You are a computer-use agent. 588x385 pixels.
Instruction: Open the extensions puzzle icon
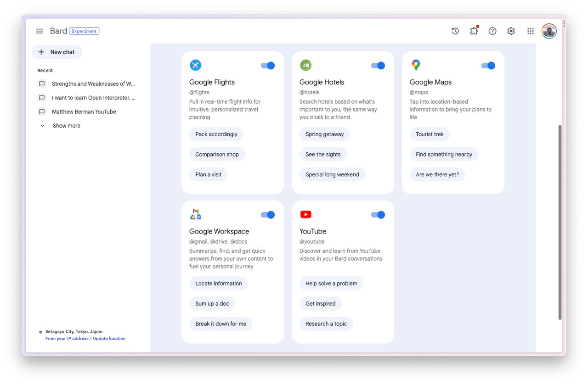[474, 31]
